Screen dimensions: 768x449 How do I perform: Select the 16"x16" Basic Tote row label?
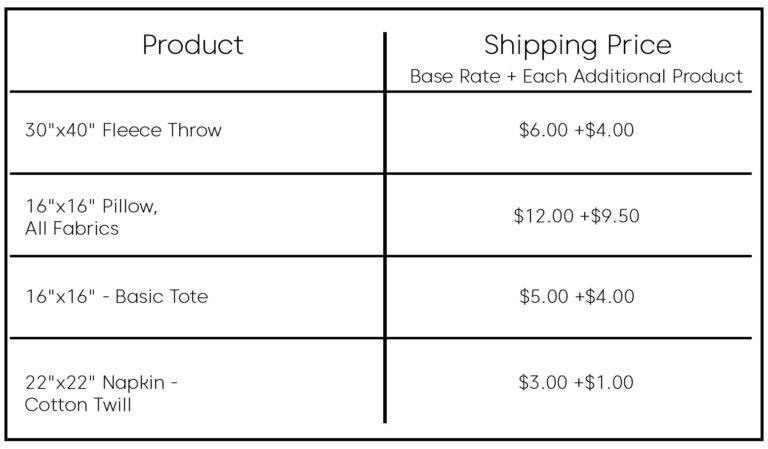click(x=117, y=297)
